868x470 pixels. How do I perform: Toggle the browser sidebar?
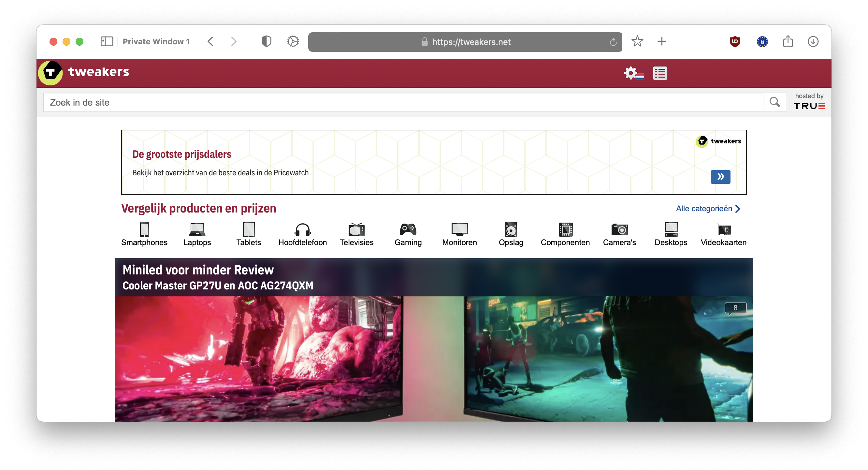107,41
